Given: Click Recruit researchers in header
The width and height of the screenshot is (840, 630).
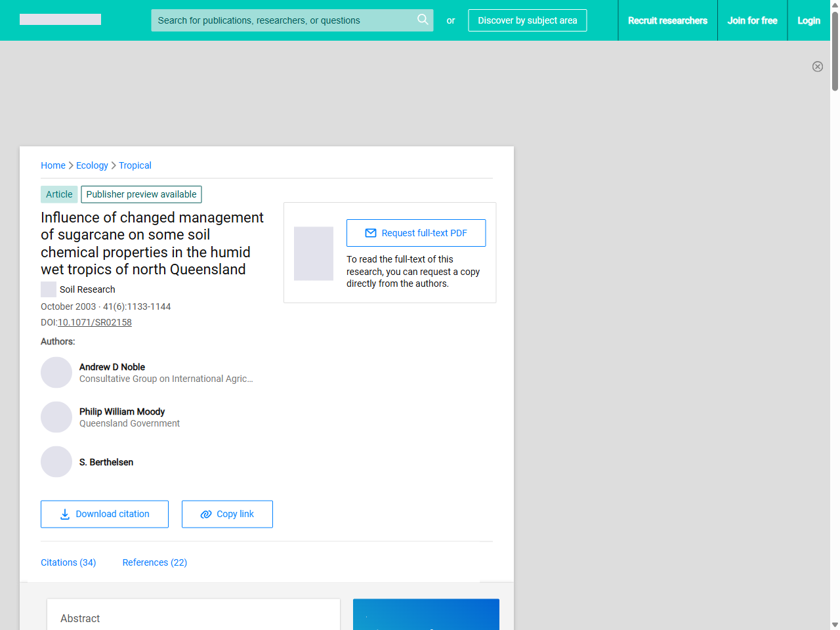Looking at the screenshot, I should pos(667,20).
